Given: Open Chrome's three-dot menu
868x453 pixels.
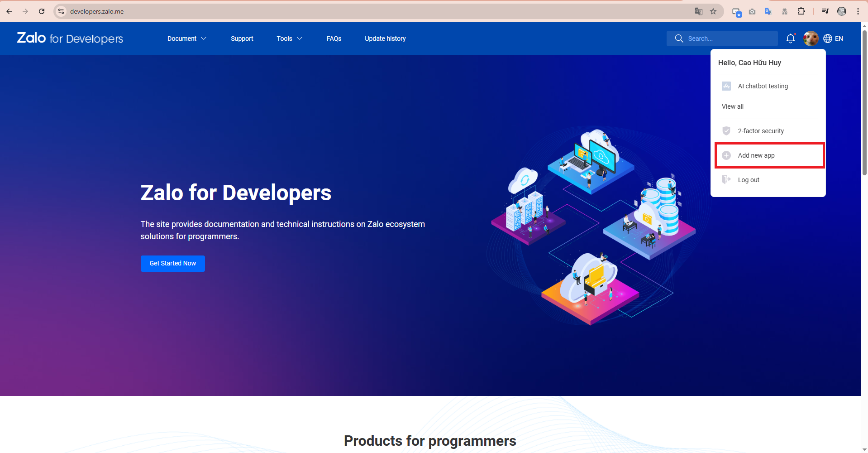Looking at the screenshot, I should tap(858, 11).
